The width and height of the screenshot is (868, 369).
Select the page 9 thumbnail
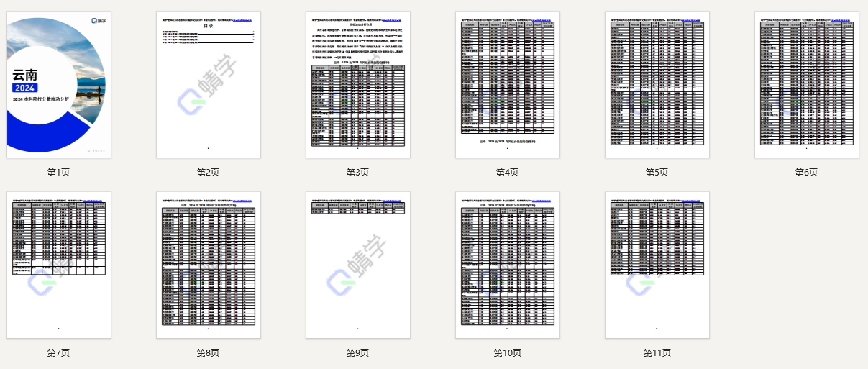point(357,265)
